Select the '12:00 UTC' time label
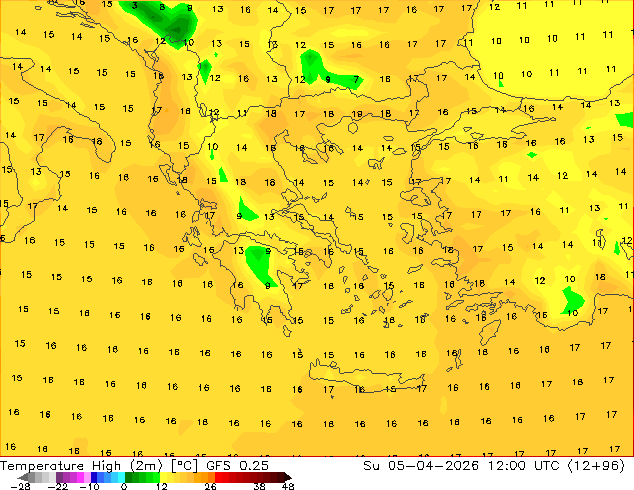This screenshot has width=634, height=490. [x=524, y=466]
